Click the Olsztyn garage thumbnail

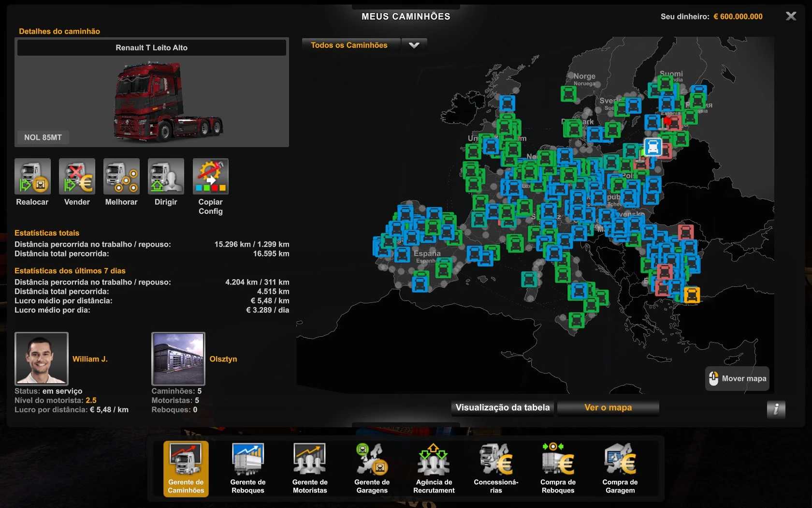(178, 359)
